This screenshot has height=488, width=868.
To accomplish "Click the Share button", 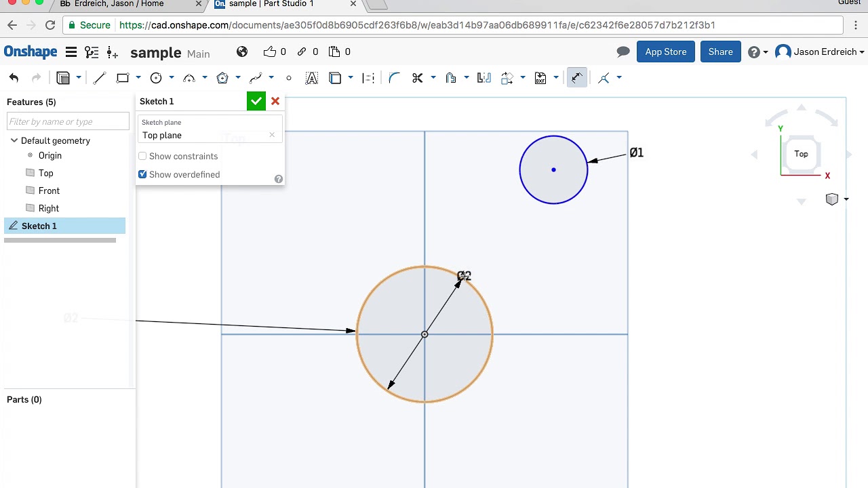I will (720, 52).
